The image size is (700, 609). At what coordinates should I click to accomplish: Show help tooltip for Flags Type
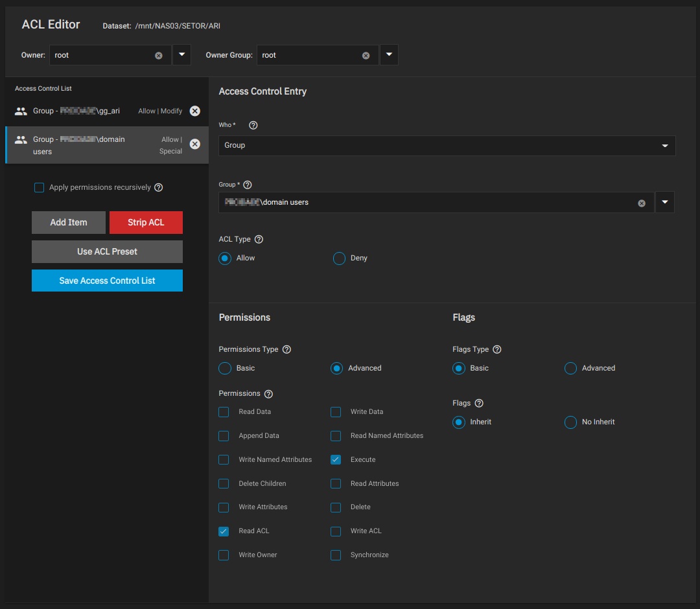[x=497, y=349]
